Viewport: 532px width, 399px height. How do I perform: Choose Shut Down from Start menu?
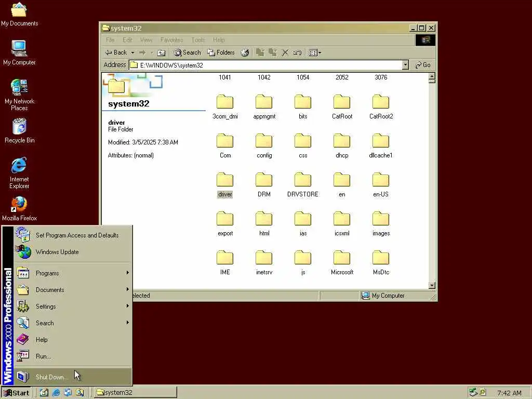coord(73,377)
